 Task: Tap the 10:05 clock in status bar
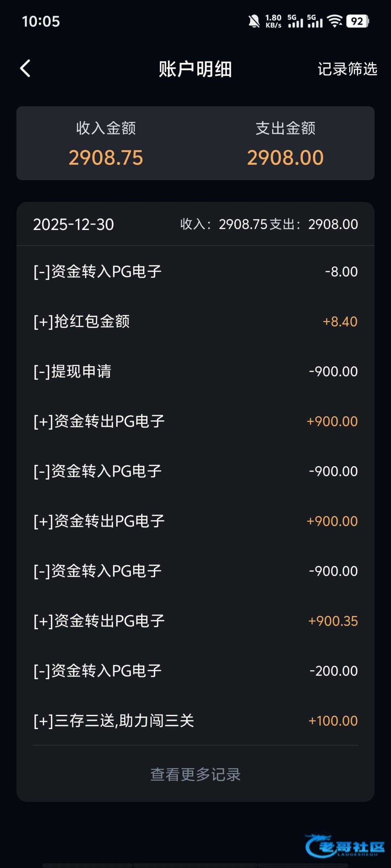point(41,21)
